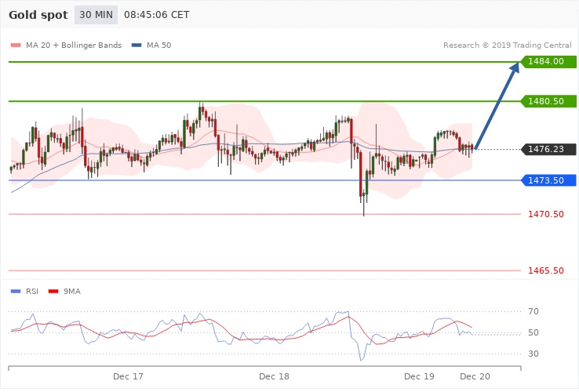Click the 1476.23 current price tag

pos(548,149)
